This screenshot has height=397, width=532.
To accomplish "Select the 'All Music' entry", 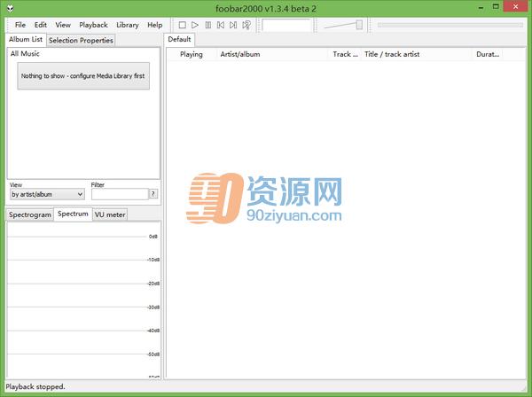I will tap(25, 53).
